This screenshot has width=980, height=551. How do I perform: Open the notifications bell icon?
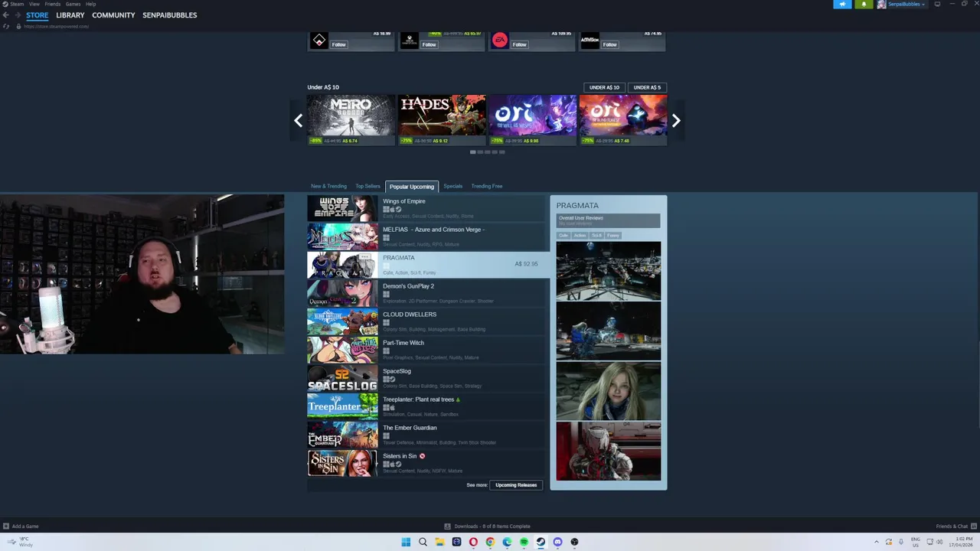pos(864,4)
